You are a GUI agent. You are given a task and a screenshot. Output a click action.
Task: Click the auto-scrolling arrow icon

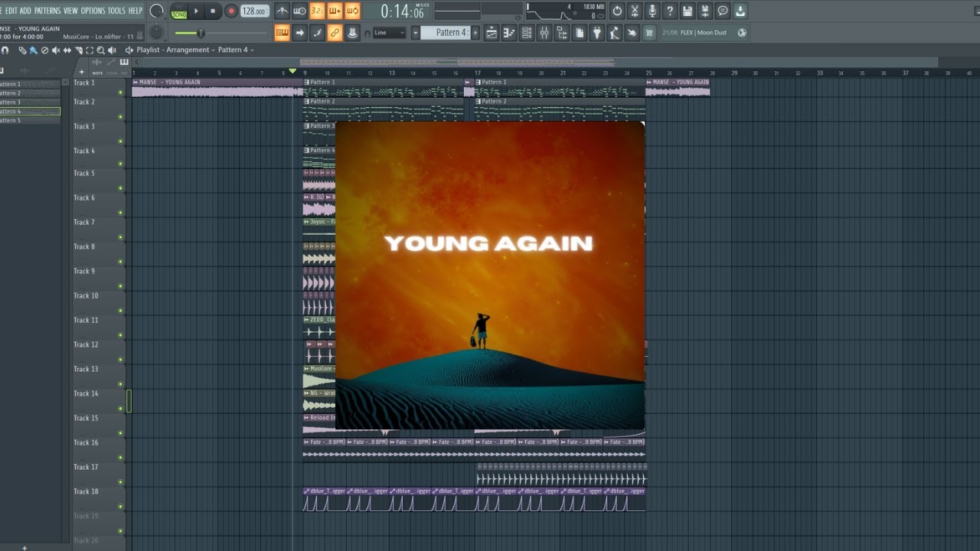pyautogui.click(x=299, y=32)
